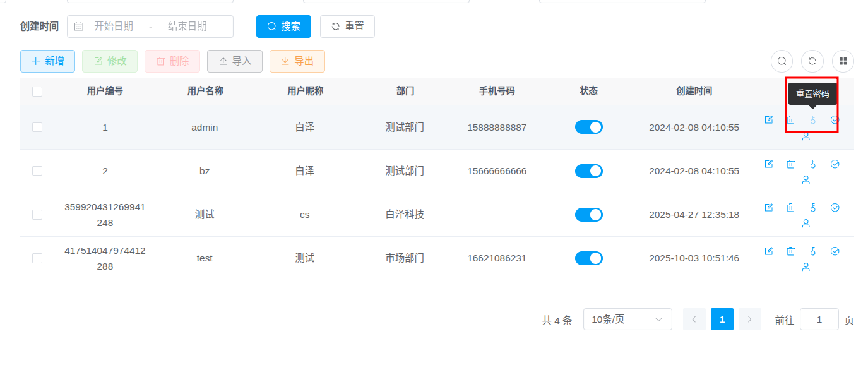Click the 开始日期 start date field
The image size is (868, 370).
(x=114, y=27)
